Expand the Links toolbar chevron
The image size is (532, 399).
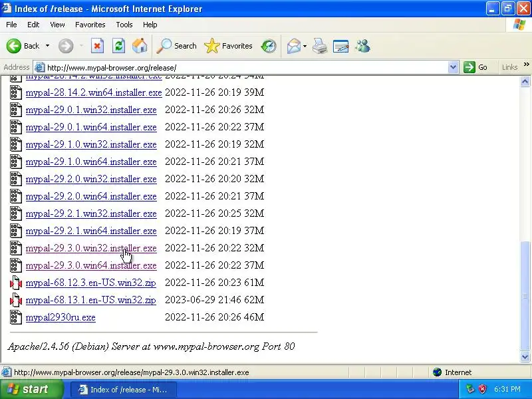(526, 65)
